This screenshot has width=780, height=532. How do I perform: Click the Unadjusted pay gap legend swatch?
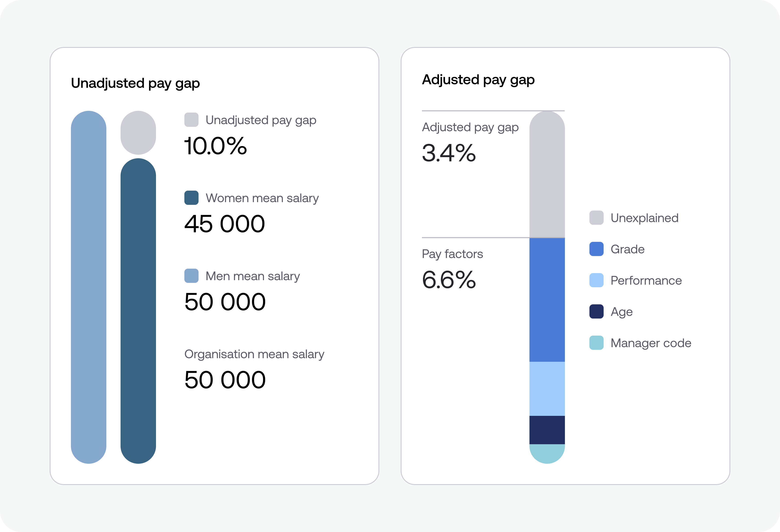point(191,120)
